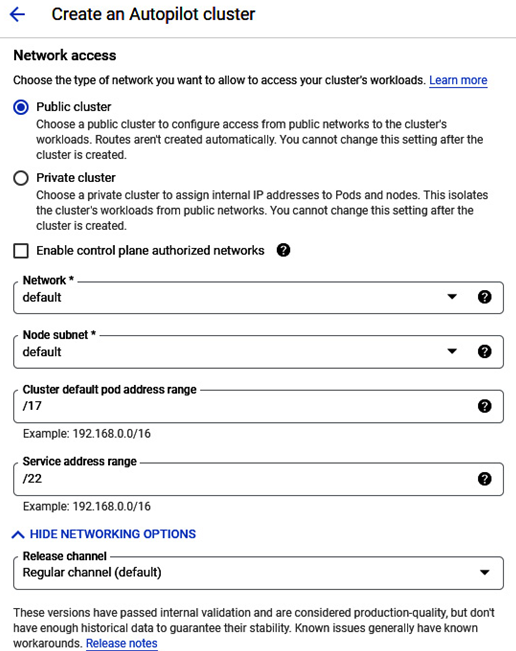Go back using the left arrow icon
Image resolution: width=516 pixels, height=651 pixels.
17,15
